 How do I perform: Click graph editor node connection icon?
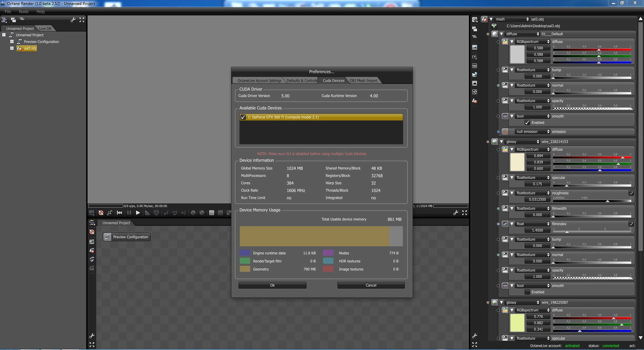coord(92,222)
